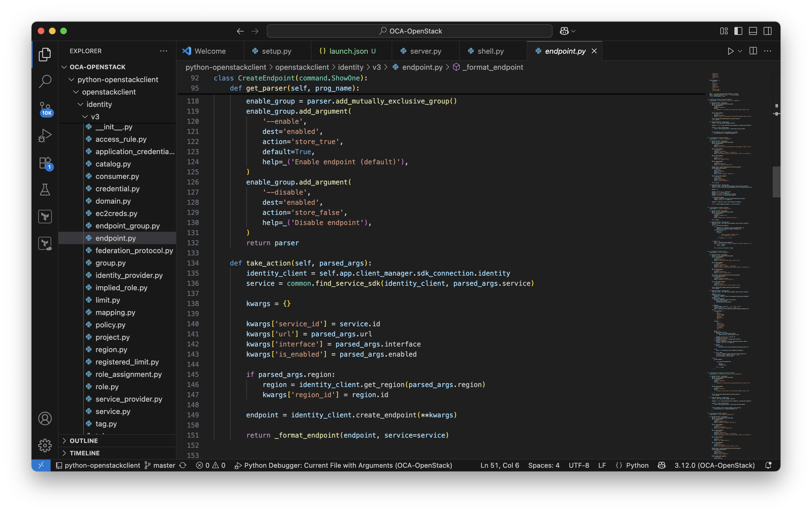Switch to the launch.json tab
The image size is (812, 513).
coord(348,51)
